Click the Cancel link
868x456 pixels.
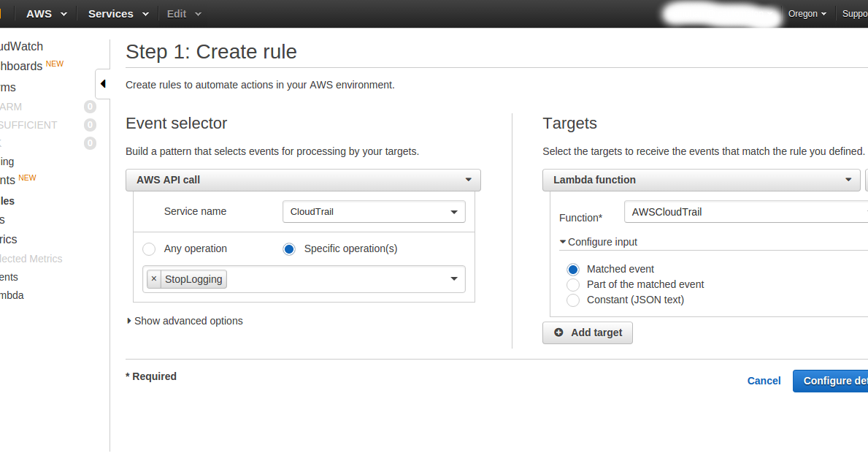tap(764, 381)
